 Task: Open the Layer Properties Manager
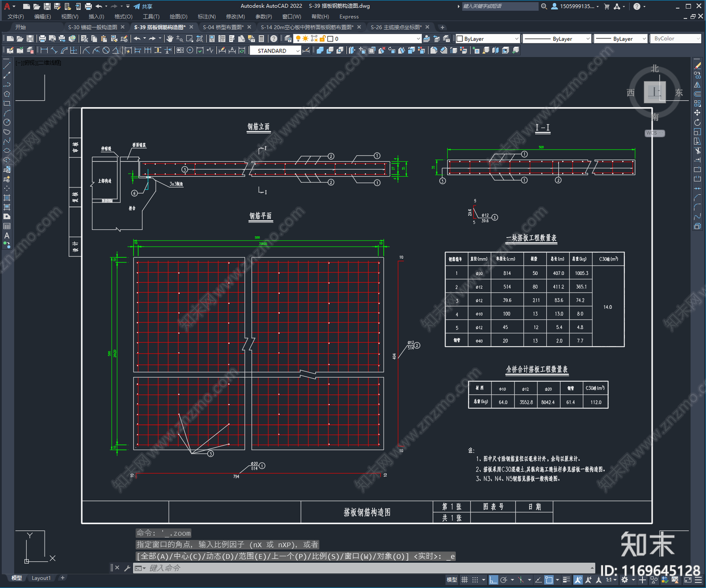coord(288,39)
